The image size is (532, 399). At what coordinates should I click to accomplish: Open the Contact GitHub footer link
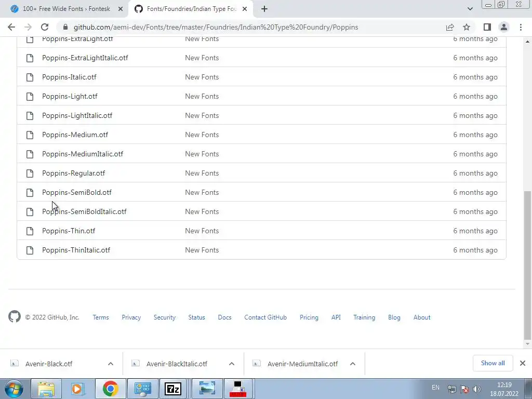coord(265,317)
